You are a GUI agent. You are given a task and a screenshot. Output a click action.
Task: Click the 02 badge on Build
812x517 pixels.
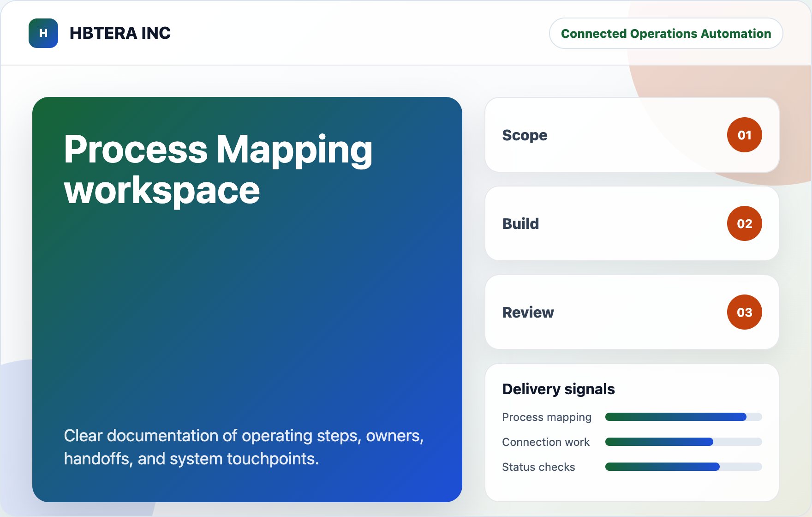744,223
